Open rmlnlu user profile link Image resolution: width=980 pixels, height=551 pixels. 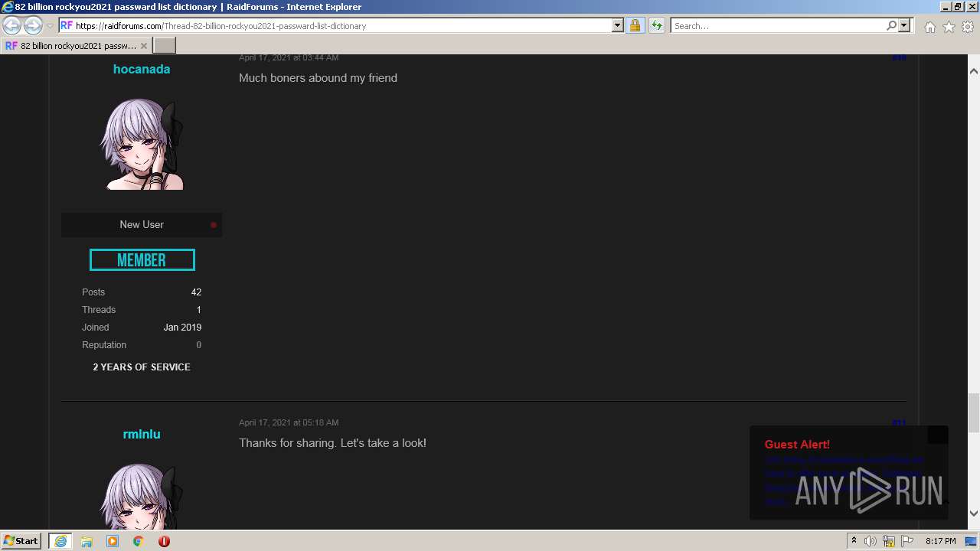click(x=142, y=434)
